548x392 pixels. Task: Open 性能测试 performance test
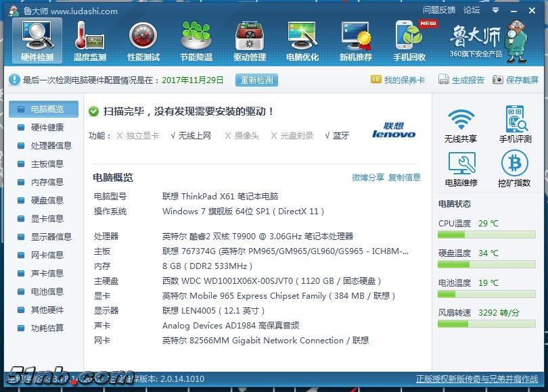click(x=143, y=41)
